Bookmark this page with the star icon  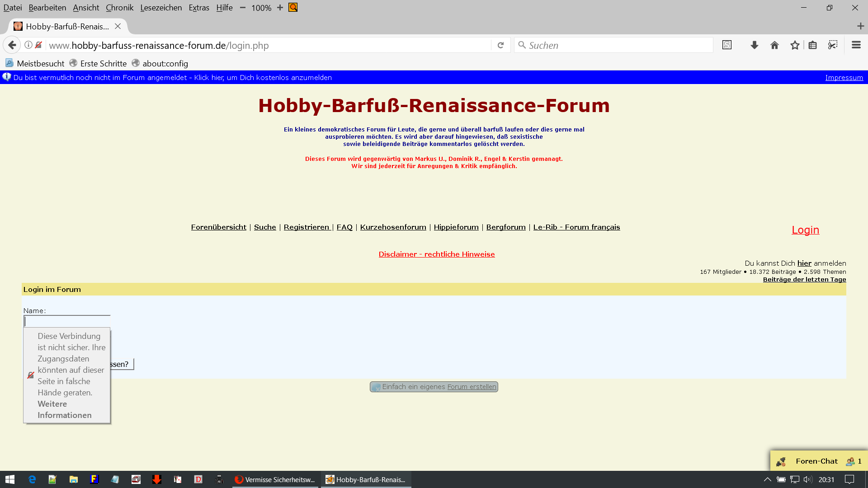click(795, 45)
